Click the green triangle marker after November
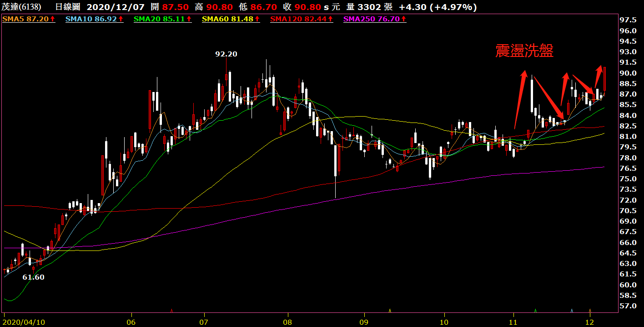 coord(535,311)
